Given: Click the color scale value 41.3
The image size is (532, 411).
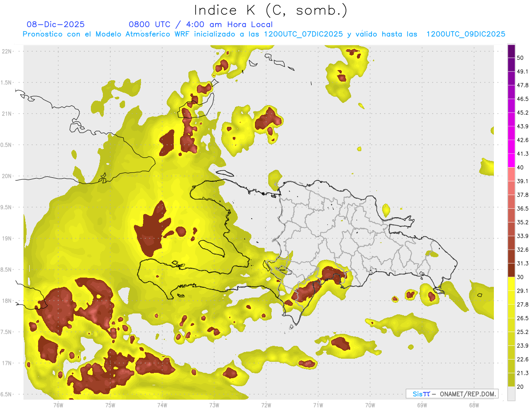Looking at the screenshot, I should tap(522, 154).
